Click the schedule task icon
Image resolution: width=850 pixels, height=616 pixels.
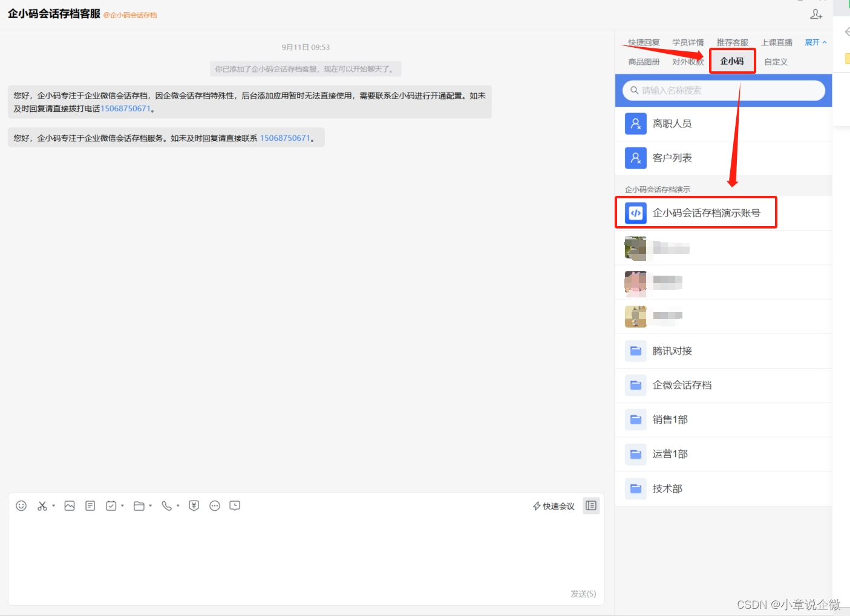[x=111, y=506]
